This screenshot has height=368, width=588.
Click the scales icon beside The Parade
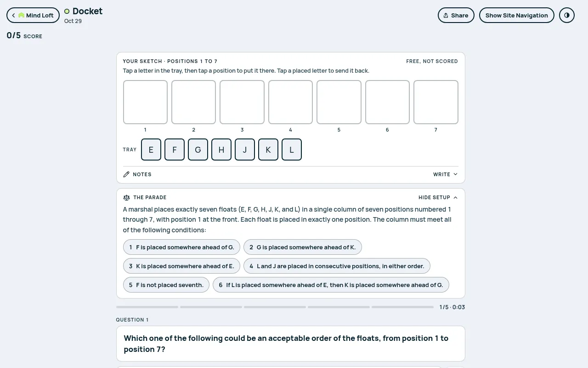pyautogui.click(x=127, y=197)
